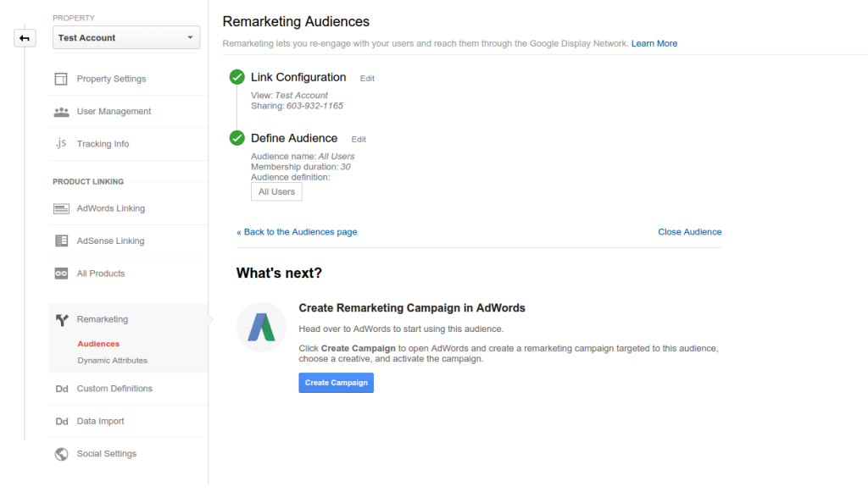Select Audiences under Remarketing
The image size is (868, 492).
98,344
